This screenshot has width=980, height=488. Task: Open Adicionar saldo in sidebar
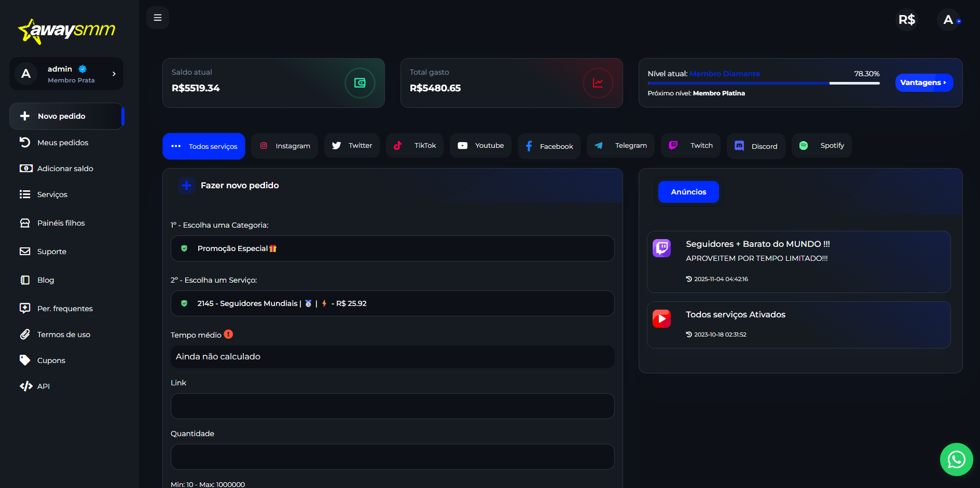coord(65,169)
